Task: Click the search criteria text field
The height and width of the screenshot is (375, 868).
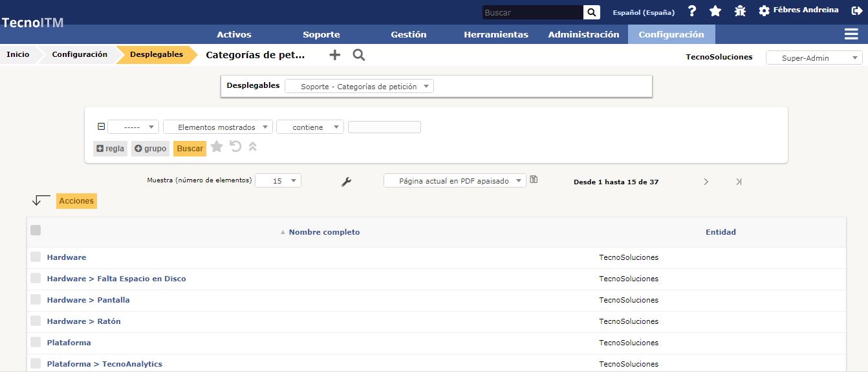Action: click(x=384, y=127)
